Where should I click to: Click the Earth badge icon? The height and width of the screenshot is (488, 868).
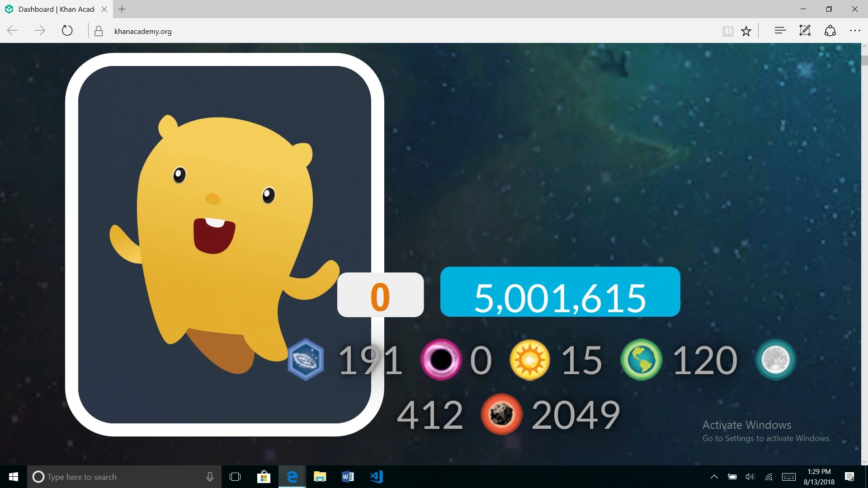tap(641, 360)
